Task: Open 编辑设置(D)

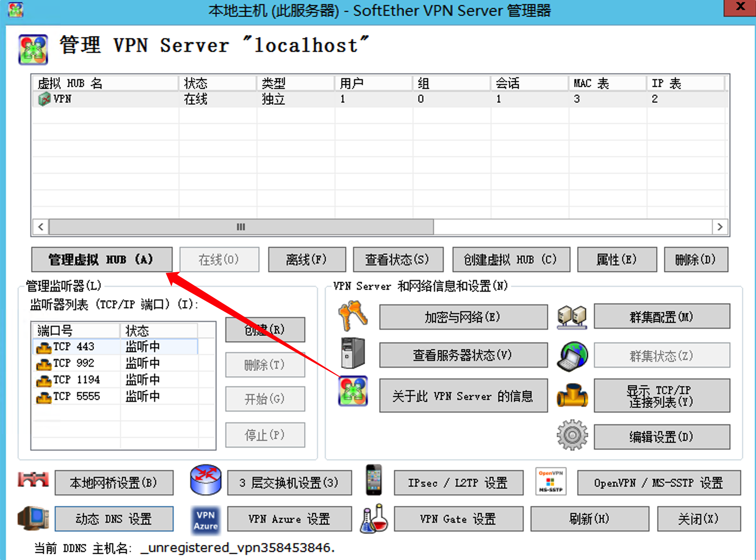Action: point(662,437)
